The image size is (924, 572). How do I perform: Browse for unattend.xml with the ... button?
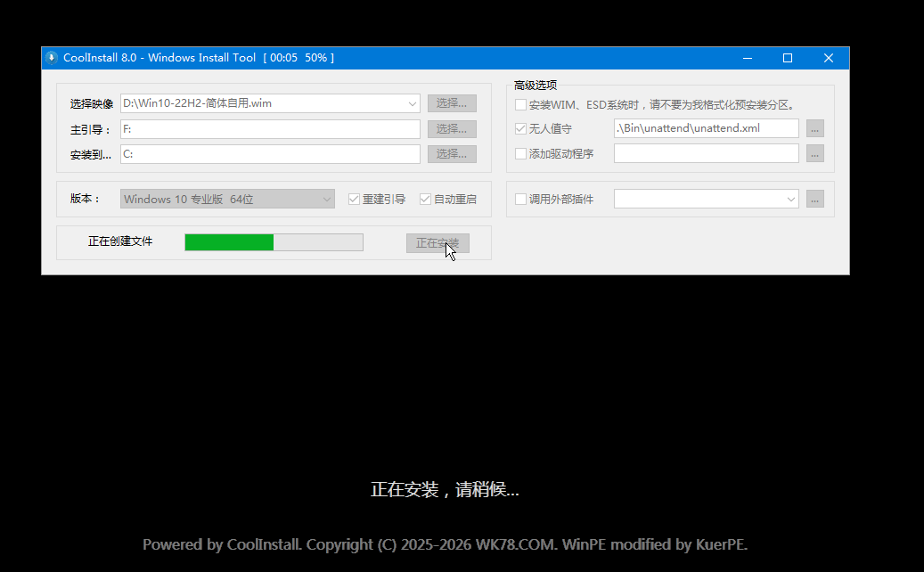click(815, 128)
